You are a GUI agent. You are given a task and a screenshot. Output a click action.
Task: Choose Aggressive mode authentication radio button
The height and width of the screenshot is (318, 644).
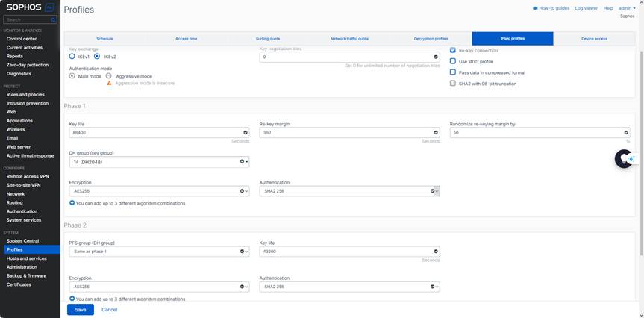[109, 76]
